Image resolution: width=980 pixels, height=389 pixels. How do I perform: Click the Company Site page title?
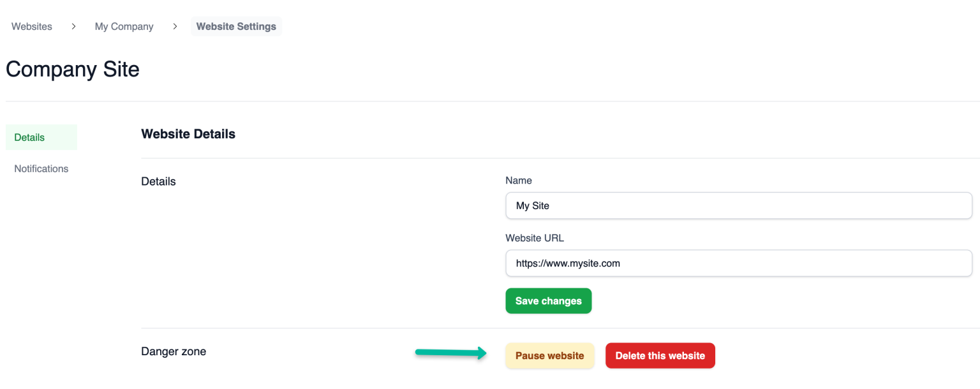[x=72, y=68]
